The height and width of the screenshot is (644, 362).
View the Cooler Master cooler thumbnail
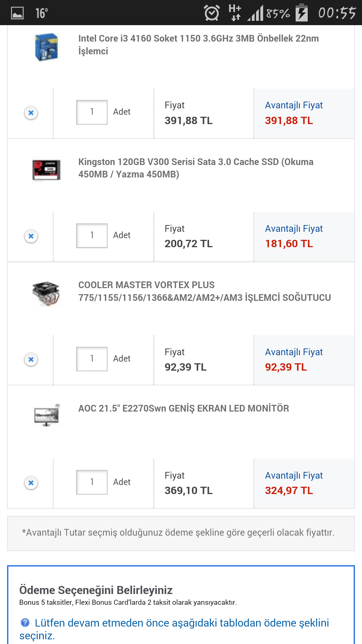(47, 293)
